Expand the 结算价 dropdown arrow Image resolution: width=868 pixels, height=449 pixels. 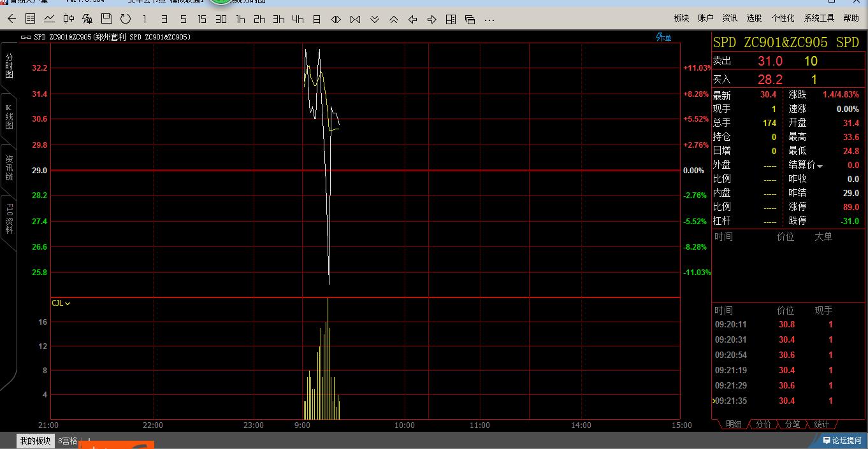click(820, 166)
